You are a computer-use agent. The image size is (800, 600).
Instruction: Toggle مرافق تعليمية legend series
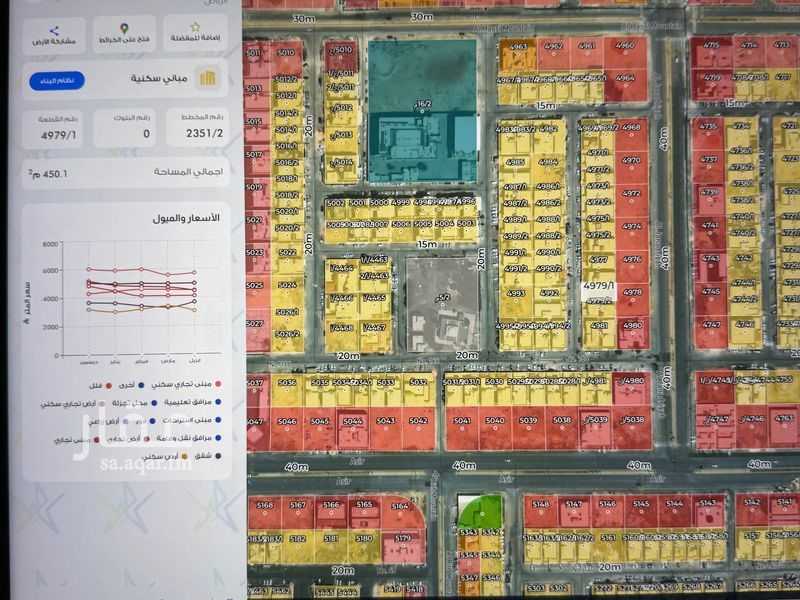pos(192,403)
